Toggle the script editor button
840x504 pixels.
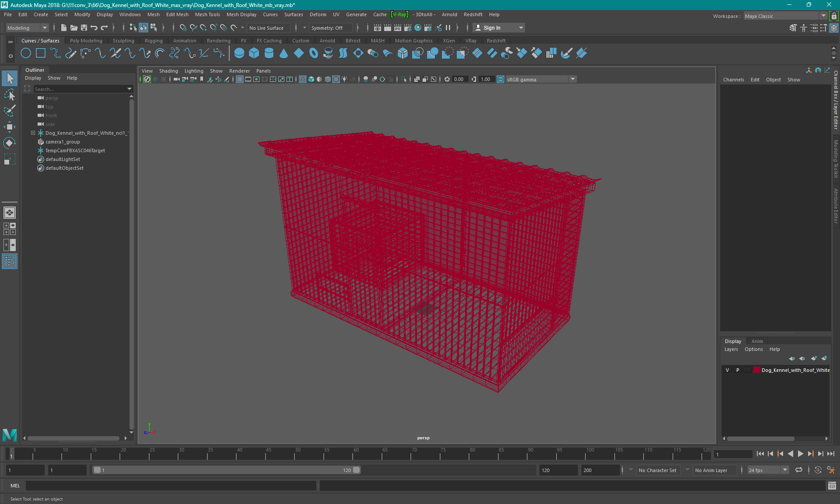pos(832,486)
